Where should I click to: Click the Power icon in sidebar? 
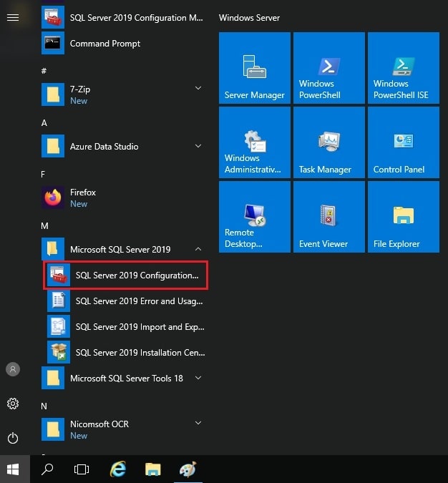[13, 438]
